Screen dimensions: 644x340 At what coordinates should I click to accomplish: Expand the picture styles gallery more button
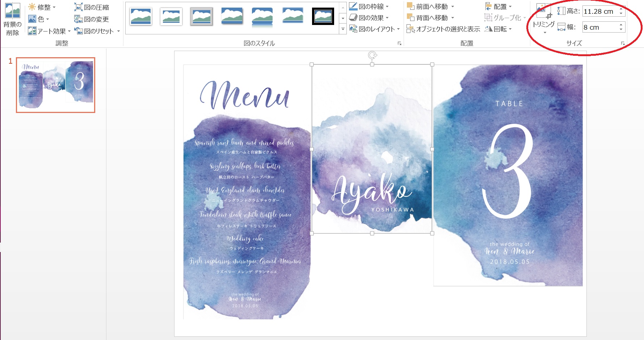click(x=343, y=29)
